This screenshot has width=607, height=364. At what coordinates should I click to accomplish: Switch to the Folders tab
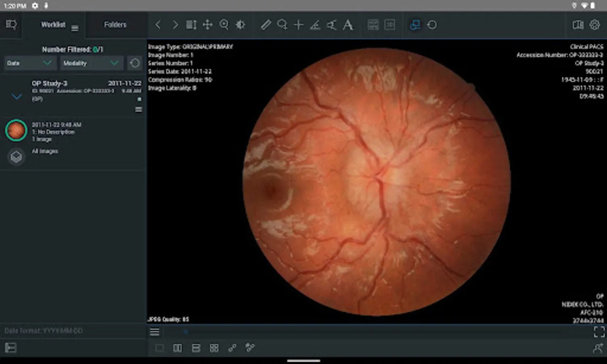click(x=115, y=25)
